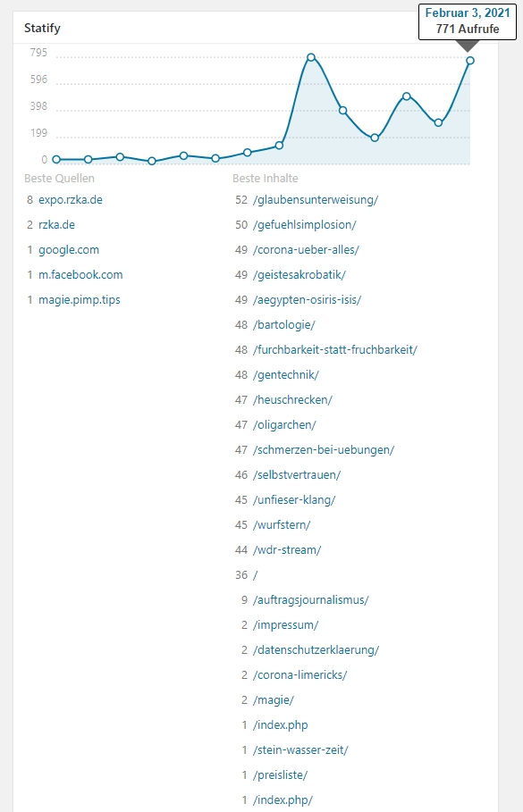
Task: Open magie.pimp.tips source link
Action: (80, 300)
